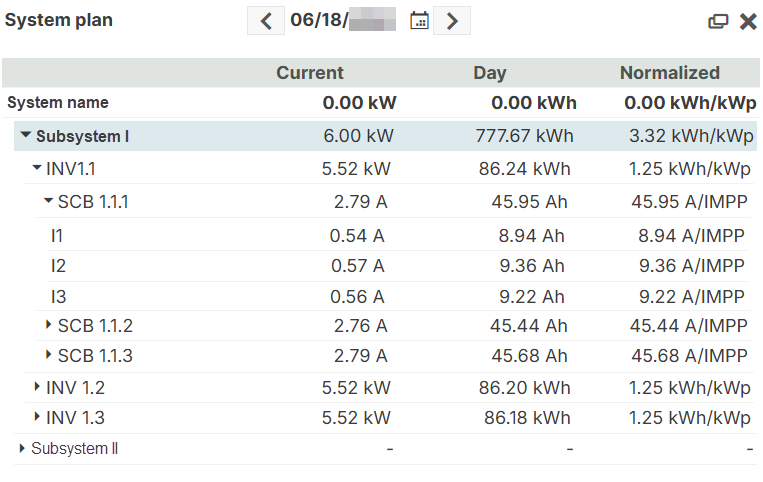Click the Normalized column header
Image resolution: width=763 pixels, height=482 pixels.
coord(669,73)
